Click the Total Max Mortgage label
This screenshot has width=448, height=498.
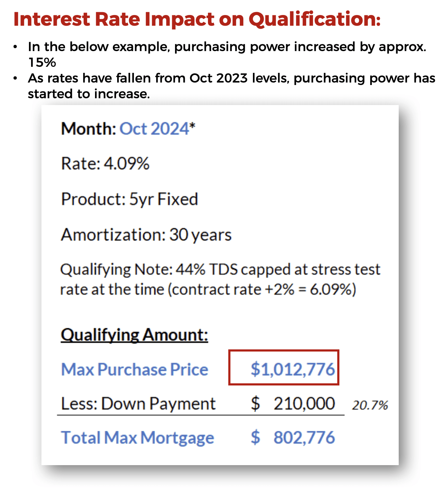pyautogui.click(x=138, y=438)
